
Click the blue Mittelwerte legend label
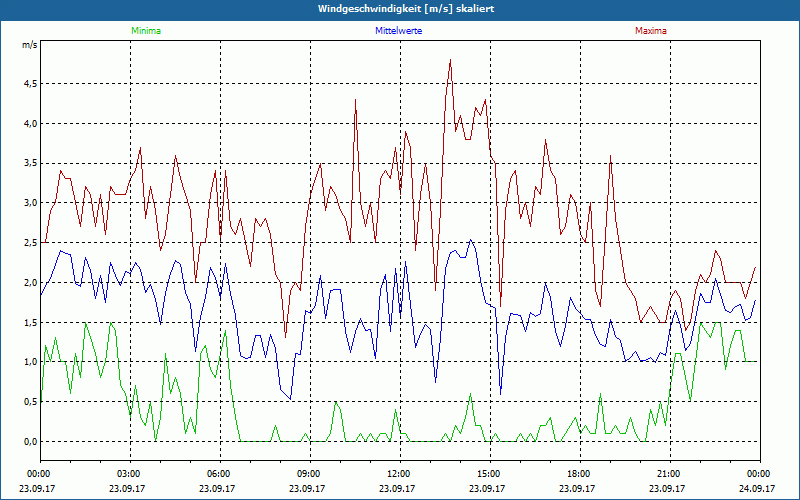[x=398, y=31]
